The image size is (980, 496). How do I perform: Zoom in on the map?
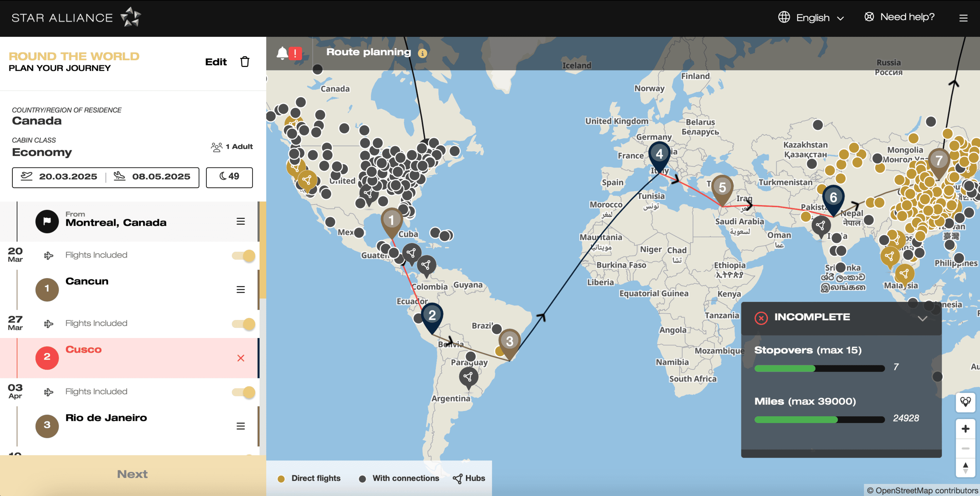pos(965,429)
